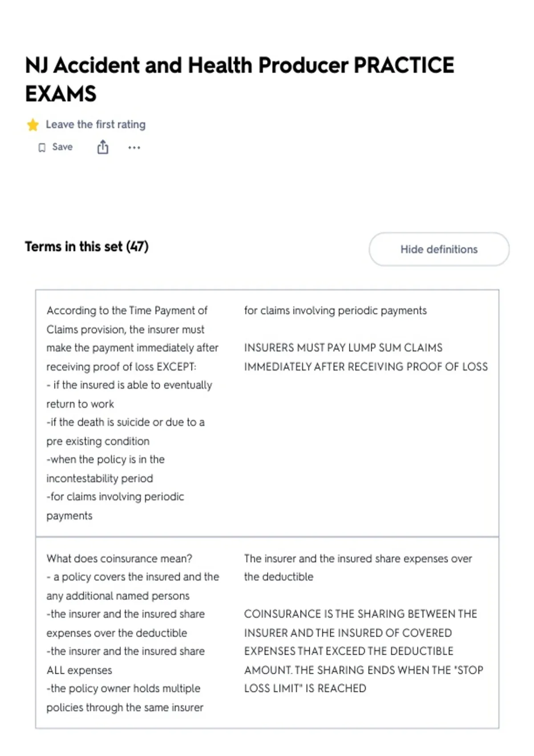Click the option about suicide or pre existing condition
This screenshot has height=756, width=534.
[125, 431]
